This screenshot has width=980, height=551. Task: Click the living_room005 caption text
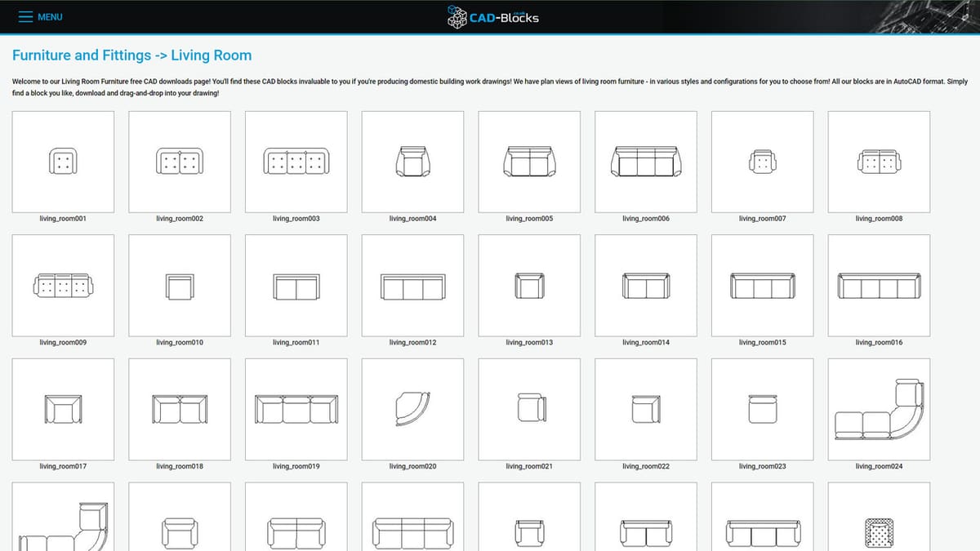[529, 219]
